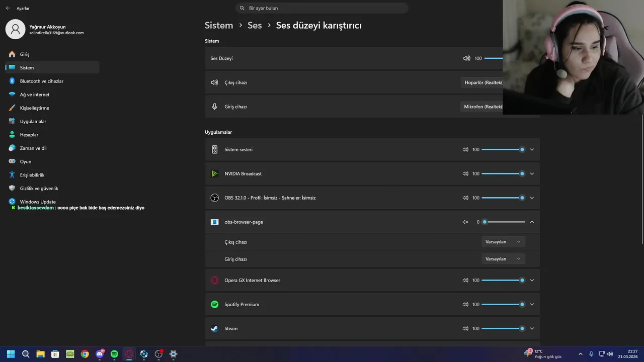
Task: Unmute the obs-browser-page speaker icon
Action: [x=465, y=222]
